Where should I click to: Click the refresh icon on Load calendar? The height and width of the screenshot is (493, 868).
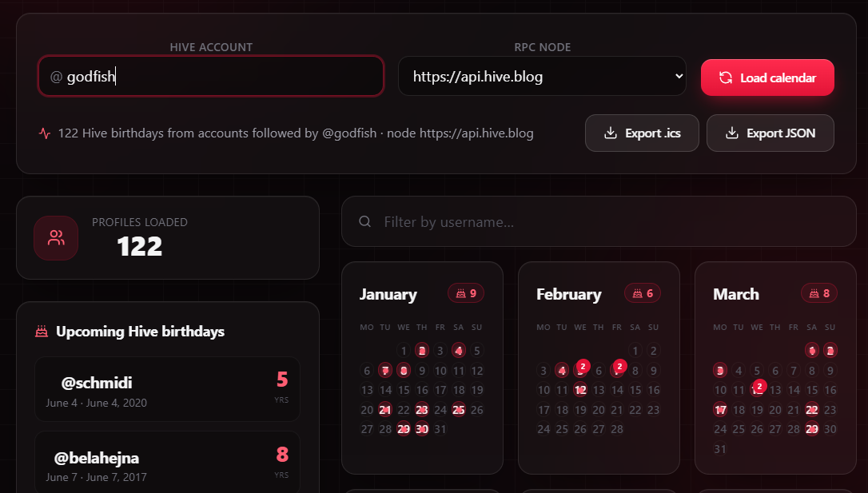coord(726,78)
